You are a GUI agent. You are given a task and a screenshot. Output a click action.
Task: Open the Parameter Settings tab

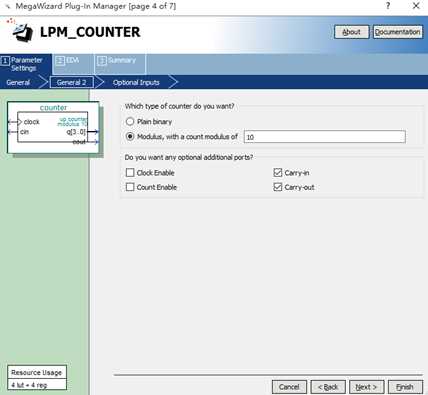pyautogui.click(x=26, y=64)
